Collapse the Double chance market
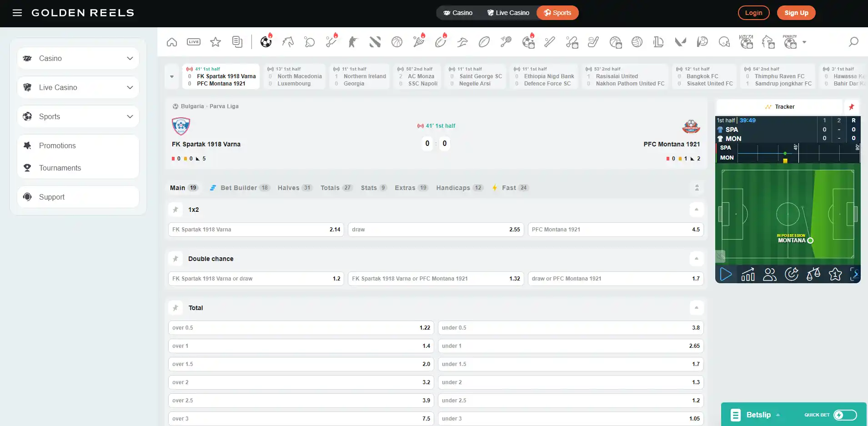The image size is (868, 426). click(697, 259)
